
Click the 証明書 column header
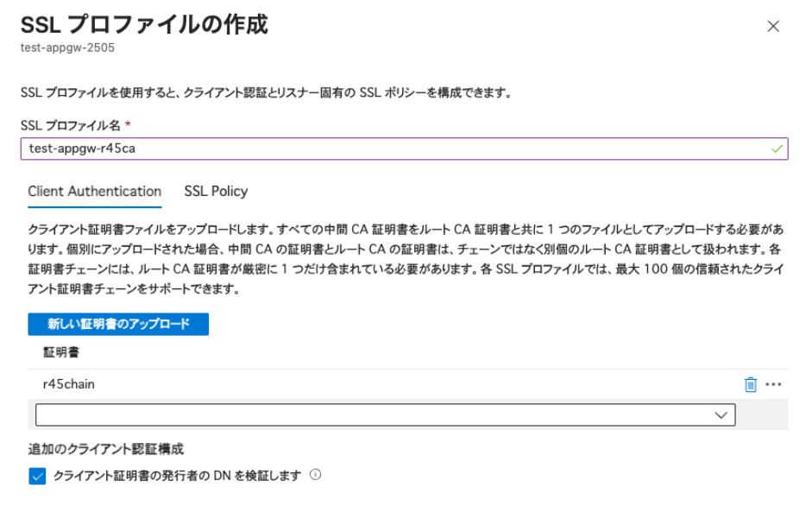point(61,352)
